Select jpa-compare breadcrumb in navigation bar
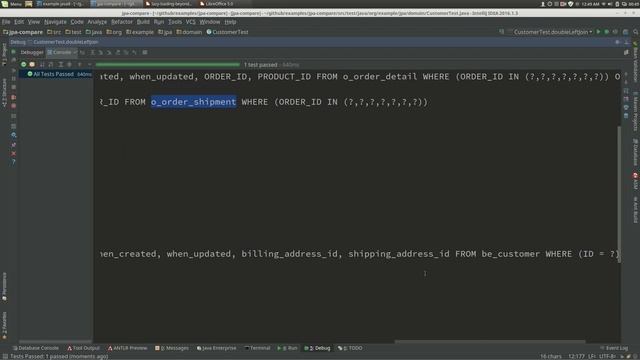The width and height of the screenshot is (640, 360). click(23, 32)
